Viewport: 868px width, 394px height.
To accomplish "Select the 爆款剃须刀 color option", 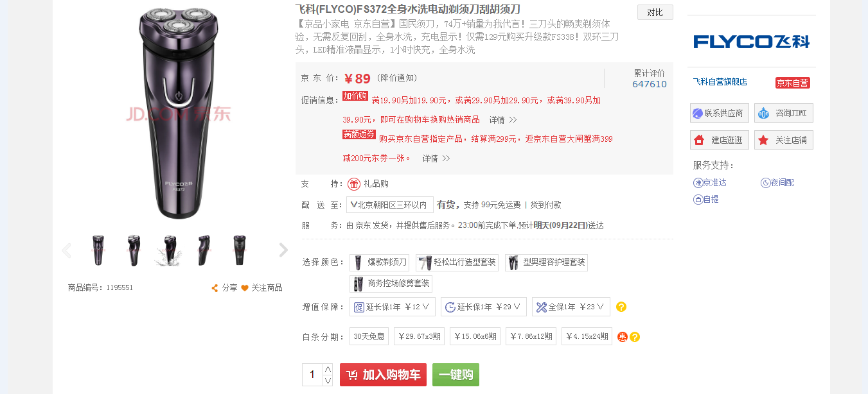I will 379,262.
